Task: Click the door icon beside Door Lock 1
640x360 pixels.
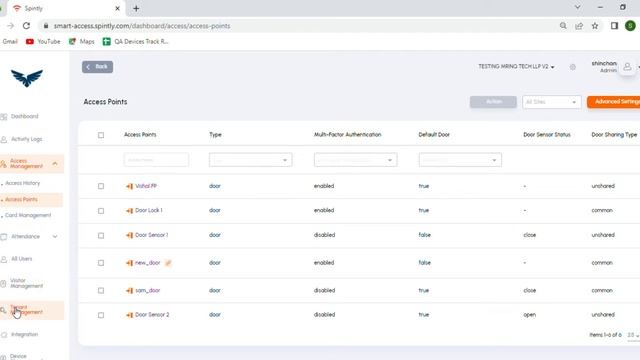Action: coord(129,211)
